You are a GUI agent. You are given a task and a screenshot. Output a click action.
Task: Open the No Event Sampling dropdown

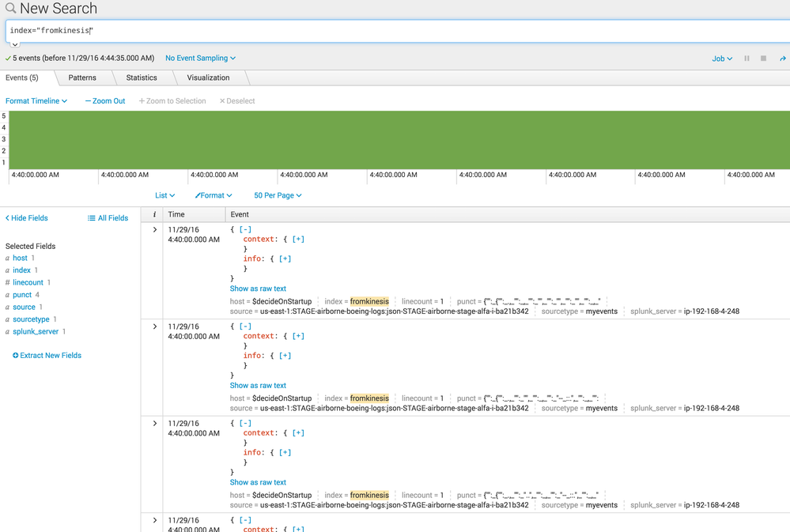pyautogui.click(x=200, y=58)
